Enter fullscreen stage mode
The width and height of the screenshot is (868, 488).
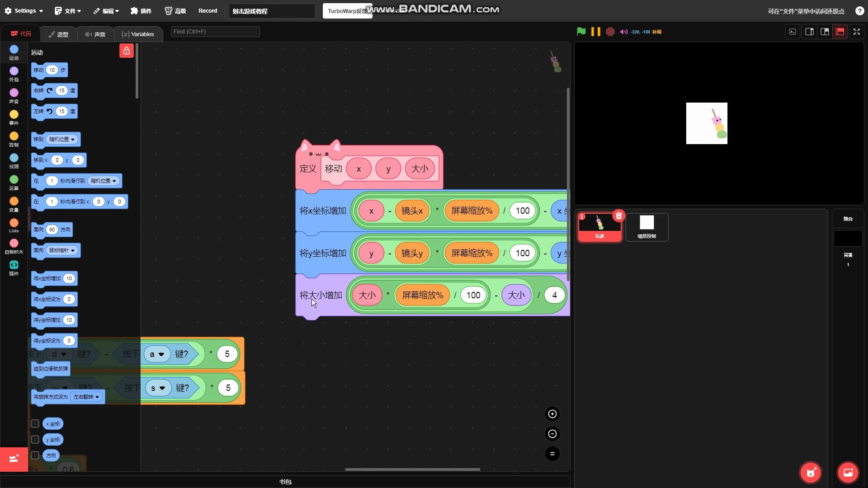pyautogui.click(x=856, y=32)
